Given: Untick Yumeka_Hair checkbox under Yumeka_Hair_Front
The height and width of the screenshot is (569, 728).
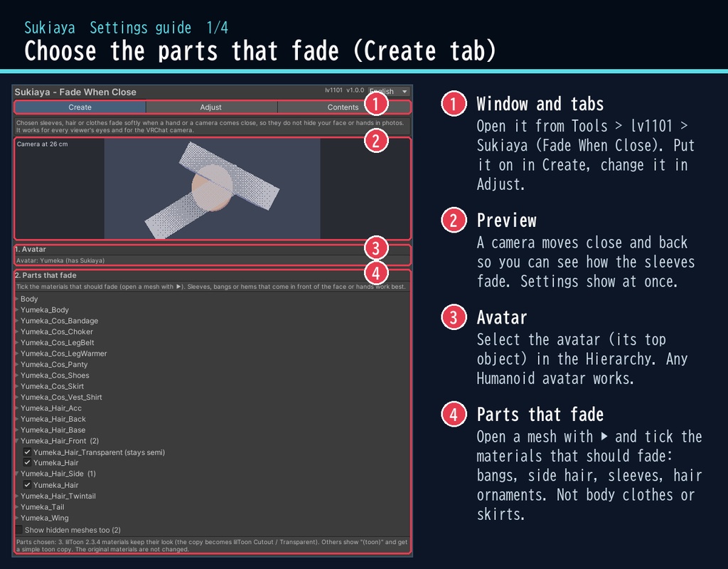Looking at the screenshot, I should click(28, 462).
